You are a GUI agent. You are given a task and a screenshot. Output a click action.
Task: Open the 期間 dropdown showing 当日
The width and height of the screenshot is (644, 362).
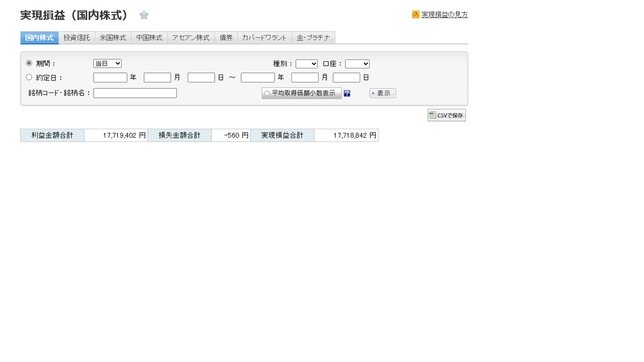coord(108,63)
